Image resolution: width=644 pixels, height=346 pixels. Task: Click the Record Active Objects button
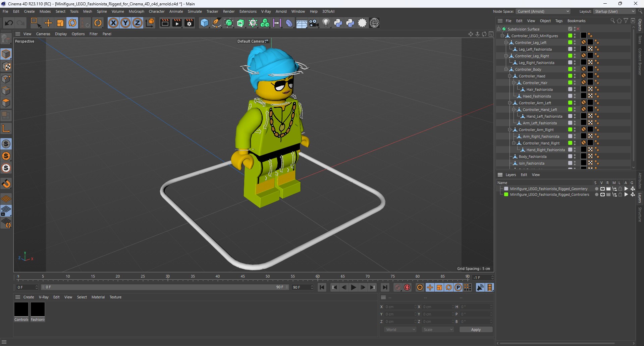click(398, 287)
